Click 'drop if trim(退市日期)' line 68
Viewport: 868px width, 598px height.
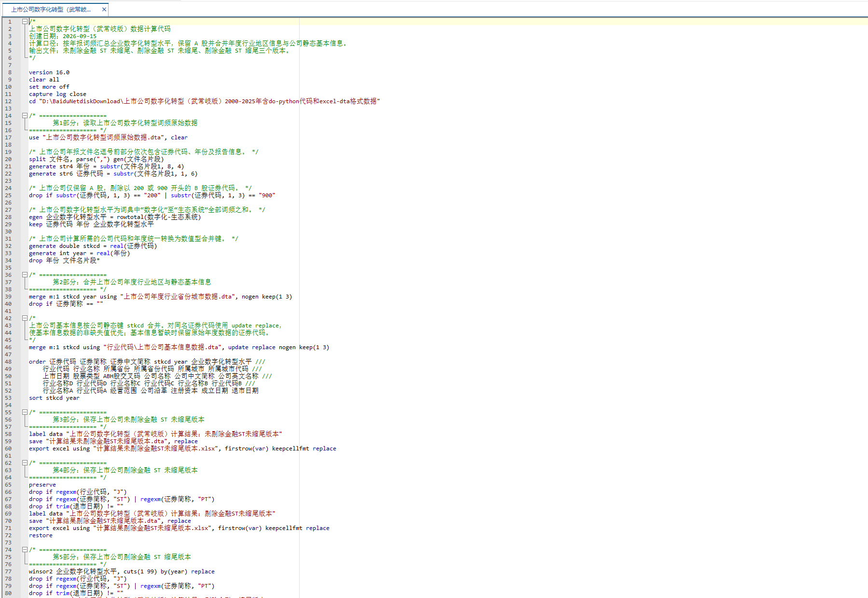(x=76, y=506)
